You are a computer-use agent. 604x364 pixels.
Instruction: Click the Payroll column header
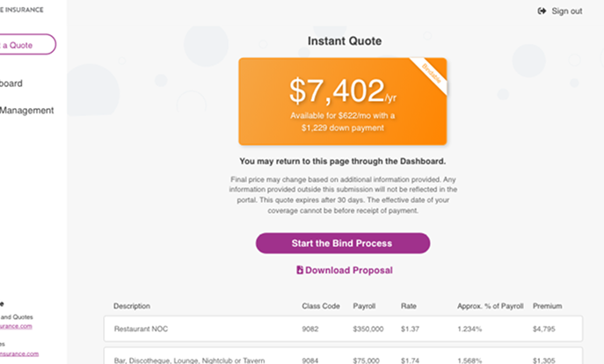364,306
